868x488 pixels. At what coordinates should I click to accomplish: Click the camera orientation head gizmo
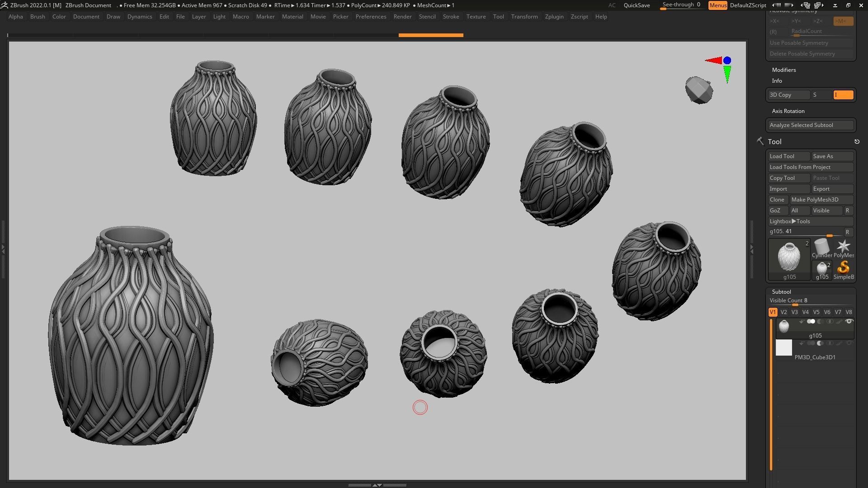coord(699,90)
